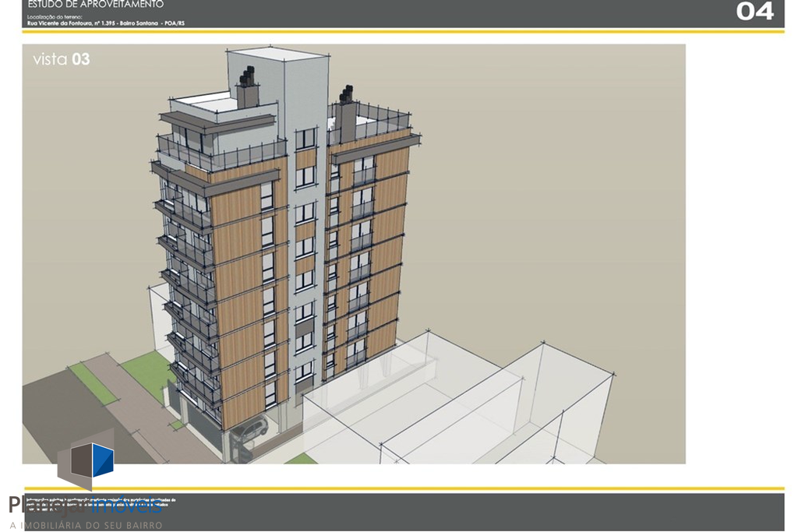Click the 'Estudo de Aproveitamento' title
The image size is (798, 532).
96,5
